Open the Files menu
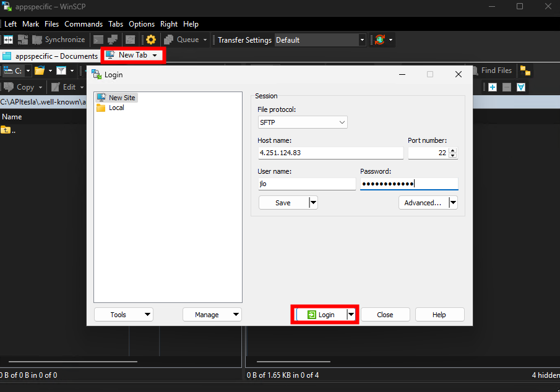 click(51, 24)
